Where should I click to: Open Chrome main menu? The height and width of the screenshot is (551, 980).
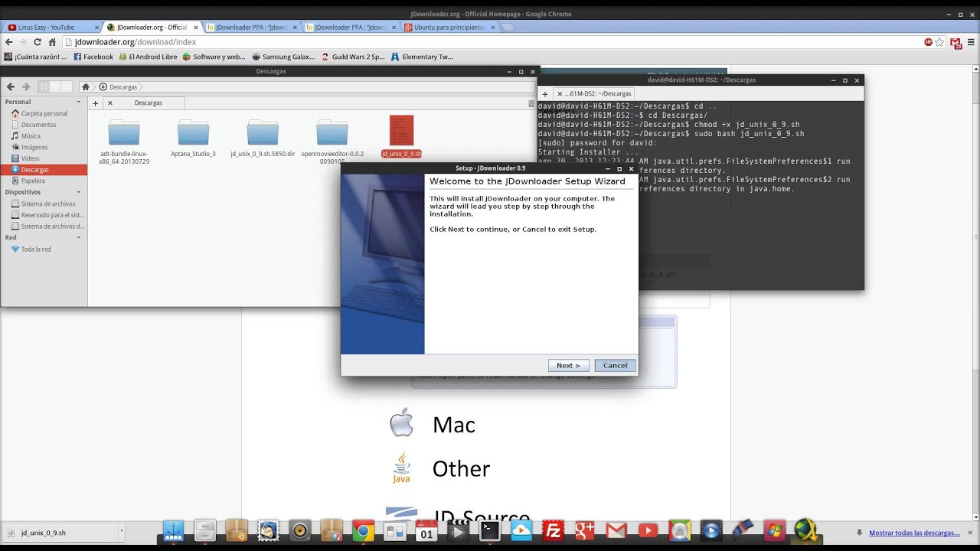point(971,42)
